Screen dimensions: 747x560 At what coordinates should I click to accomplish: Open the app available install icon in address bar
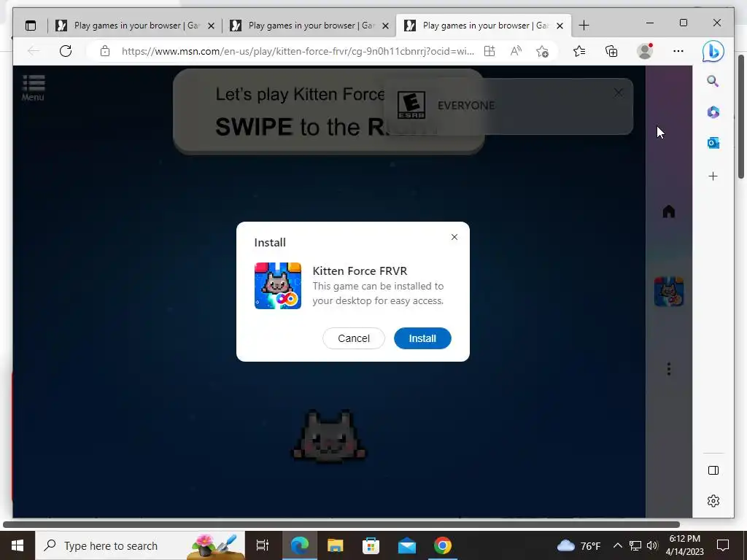coord(489,51)
